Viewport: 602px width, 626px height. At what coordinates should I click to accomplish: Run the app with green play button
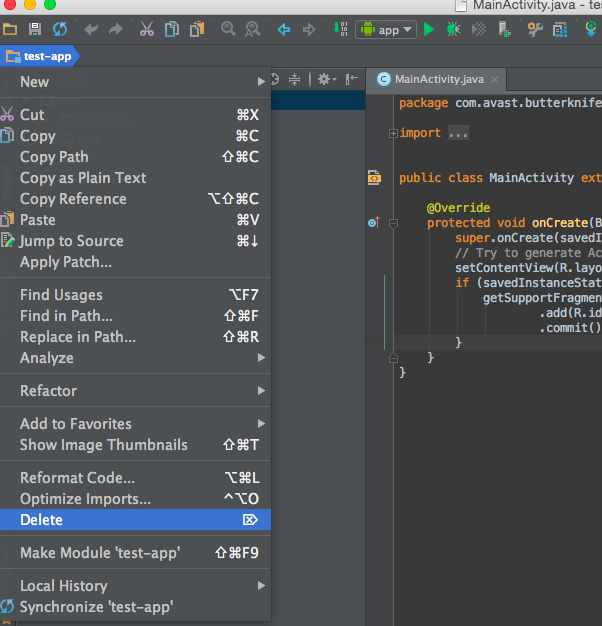click(x=429, y=29)
